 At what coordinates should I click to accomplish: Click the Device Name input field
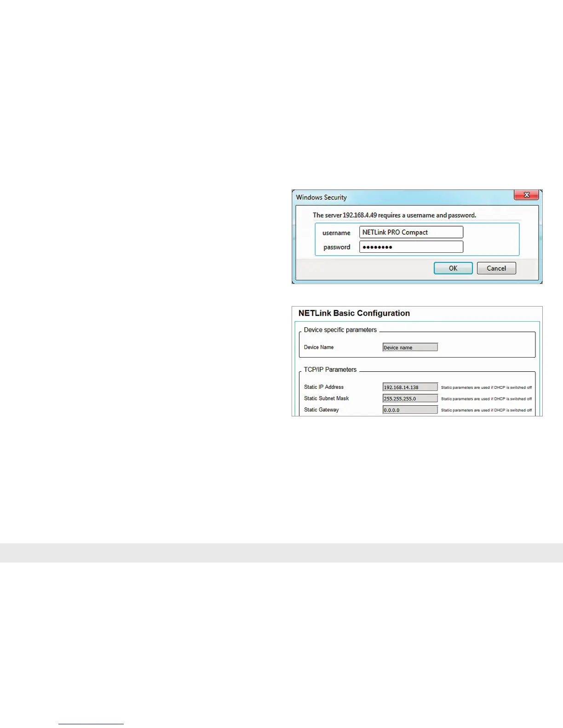410,347
